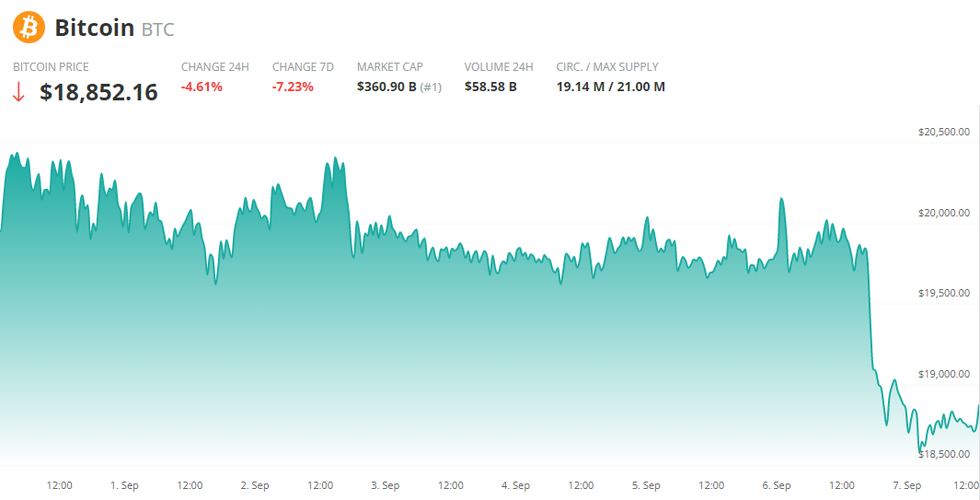Click the -7.23% 7D change value

tap(293, 87)
